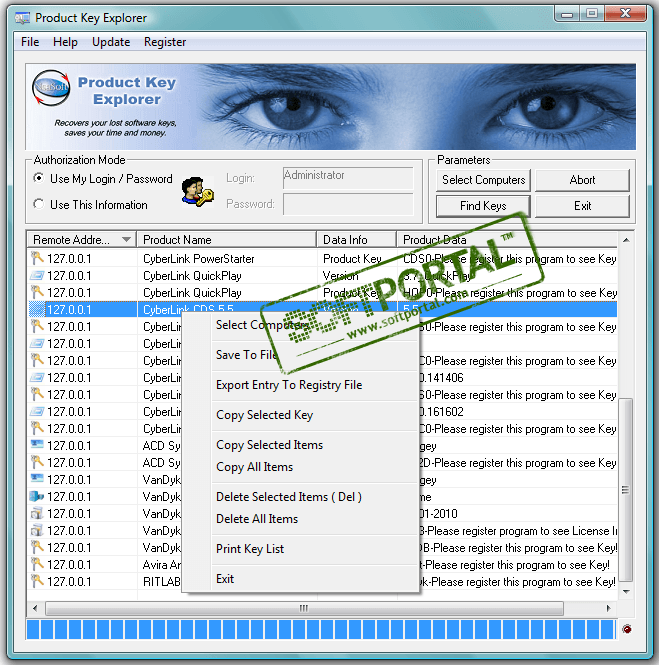Choose Copy Selected Key from context menu
This screenshot has height=665, width=659.
pyautogui.click(x=300, y=415)
